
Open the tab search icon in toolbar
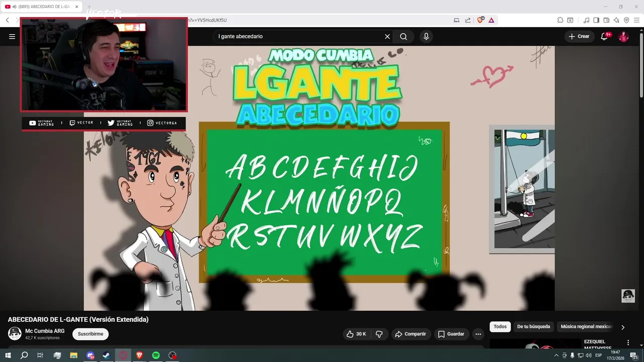570,20
